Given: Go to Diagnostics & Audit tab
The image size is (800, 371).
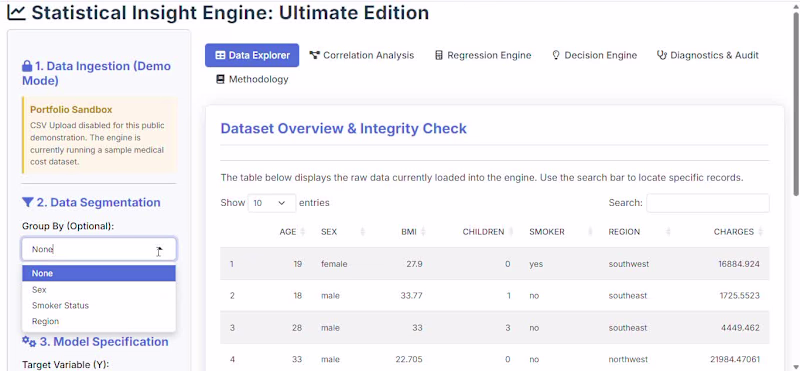Looking at the screenshot, I should pos(708,55).
